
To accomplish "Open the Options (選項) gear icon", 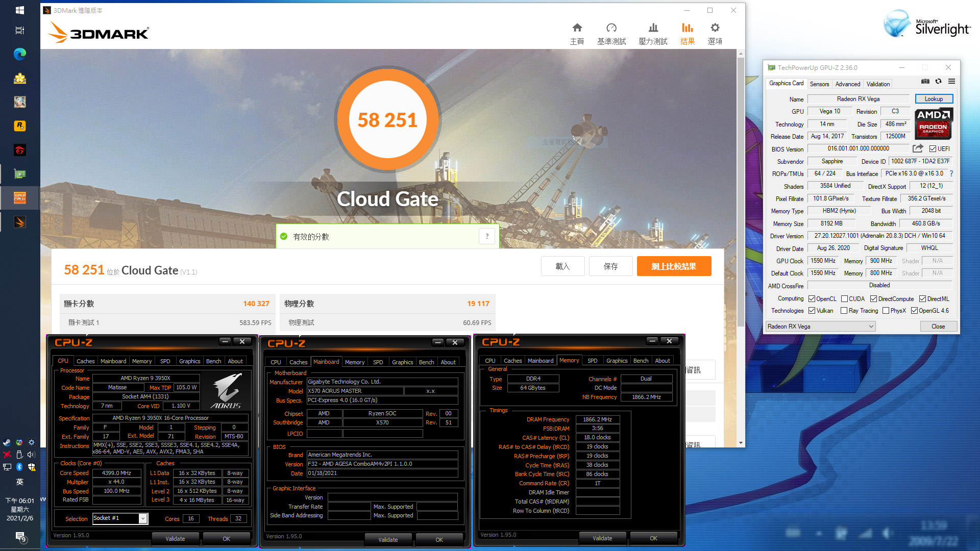I will [715, 28].
